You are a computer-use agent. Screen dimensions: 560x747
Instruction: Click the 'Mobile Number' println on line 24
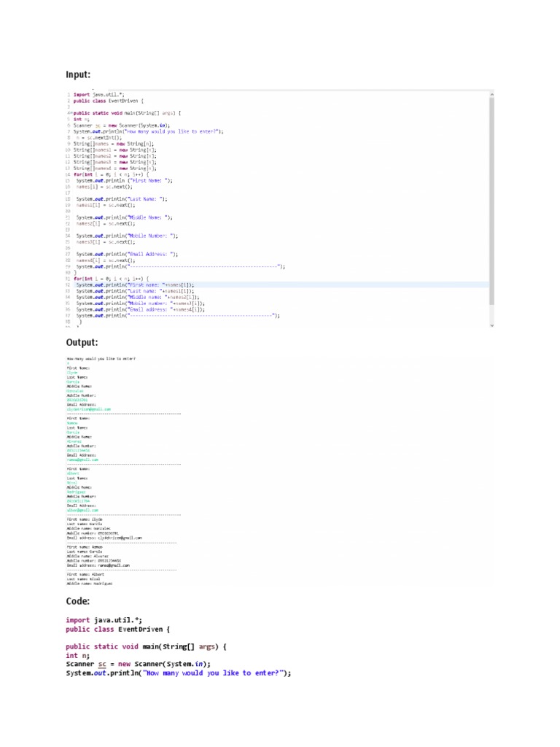(127, 236)
